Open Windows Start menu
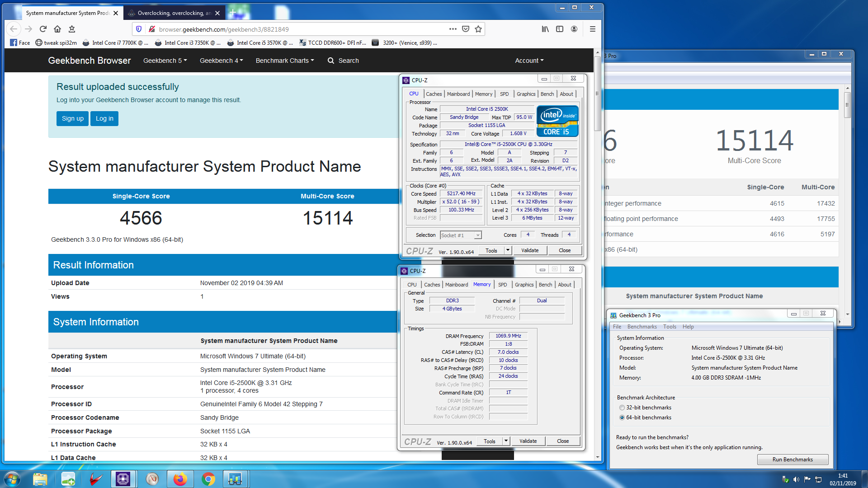The image size is (868, 488). click(x=12, y=479)
